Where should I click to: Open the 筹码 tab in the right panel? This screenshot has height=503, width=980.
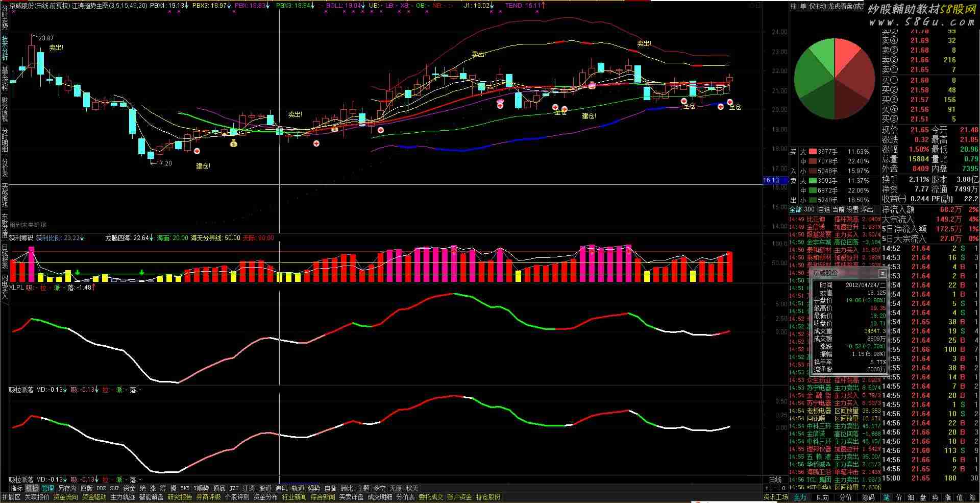coord(868,497)
